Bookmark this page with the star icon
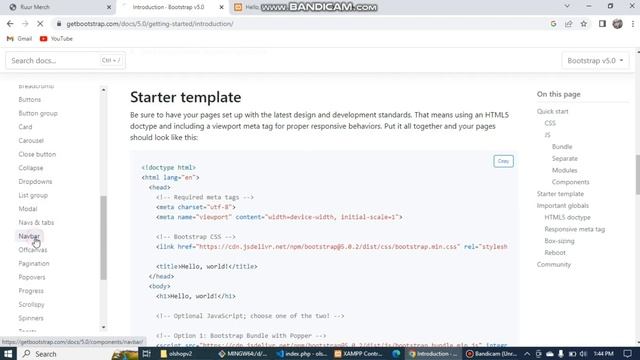640x360 pixels. [584, 24]
